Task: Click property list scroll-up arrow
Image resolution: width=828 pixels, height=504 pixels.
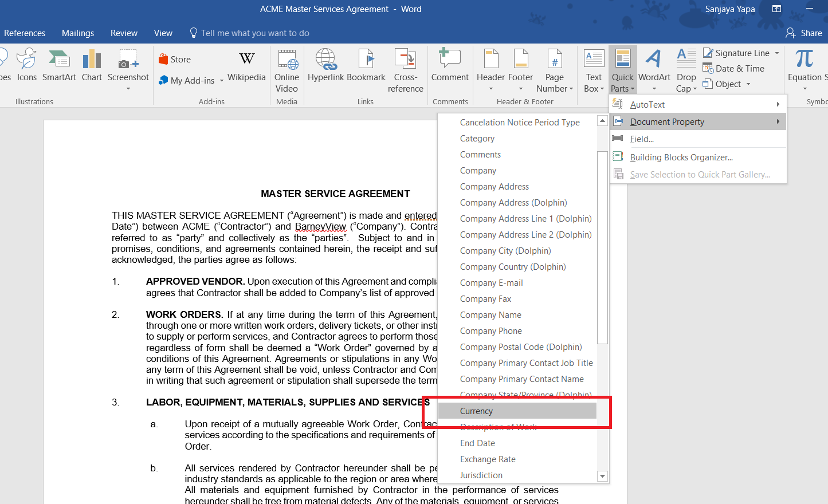Action: pos(602,121)
